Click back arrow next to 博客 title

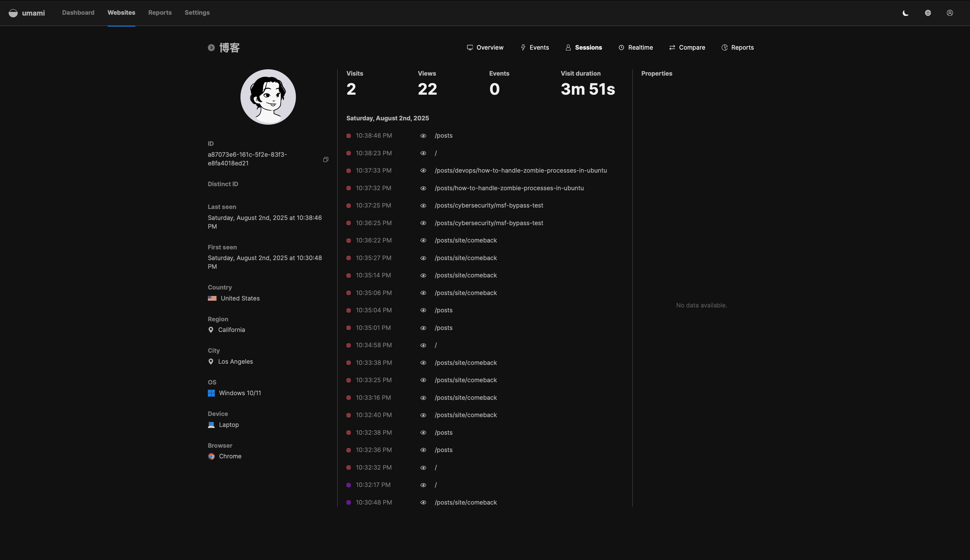(211, 48)
